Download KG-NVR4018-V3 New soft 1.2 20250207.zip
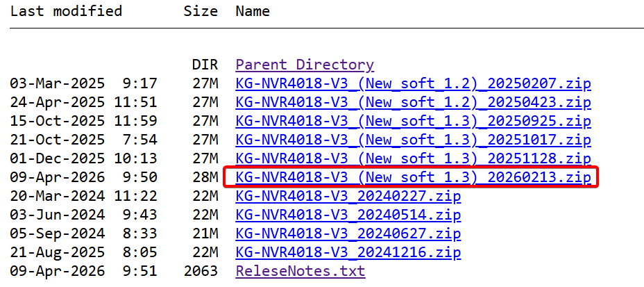 click(413, 83)
